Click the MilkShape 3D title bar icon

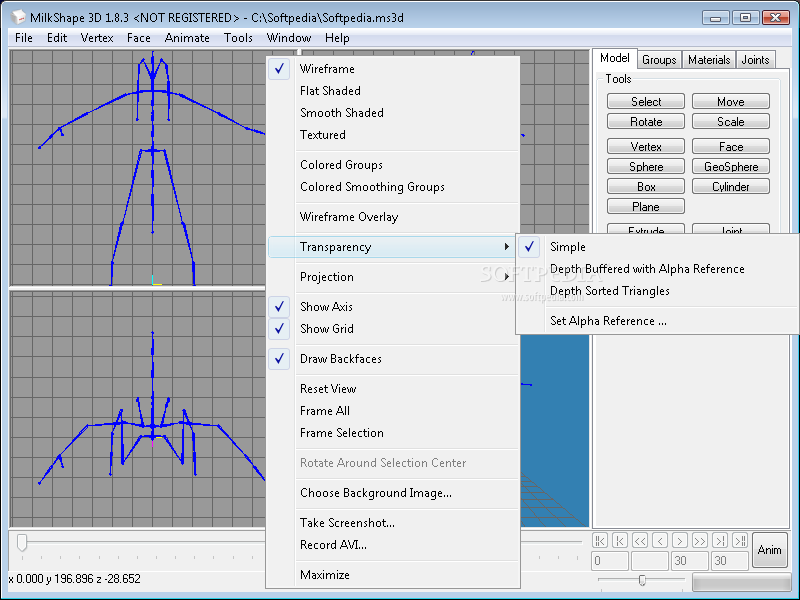(18, 17)
